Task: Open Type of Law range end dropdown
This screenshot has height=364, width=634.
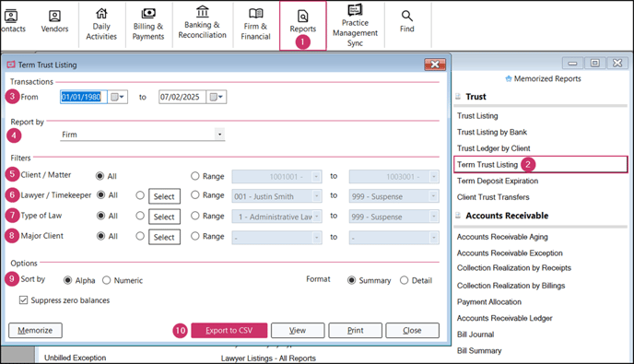Action: (x=433, y=217)
